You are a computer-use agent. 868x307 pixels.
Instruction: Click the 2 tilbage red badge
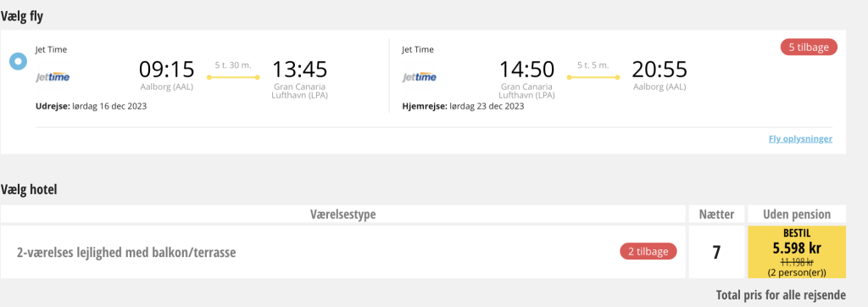coord(648,251)
